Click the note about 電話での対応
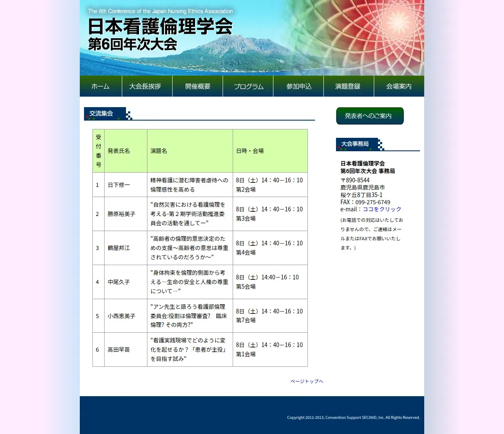This screenshot has width=504, height=434. click(372, 234)
